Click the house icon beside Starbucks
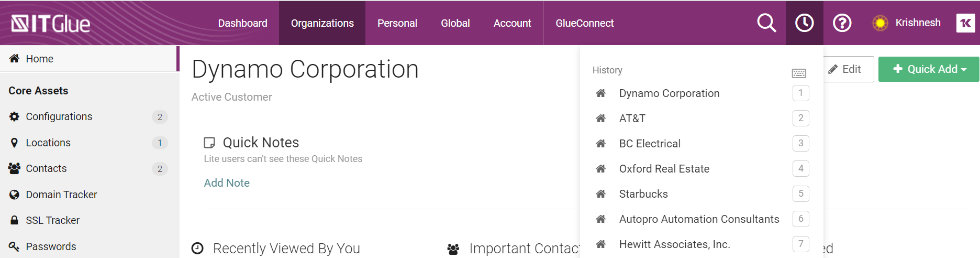 point(601,194)
